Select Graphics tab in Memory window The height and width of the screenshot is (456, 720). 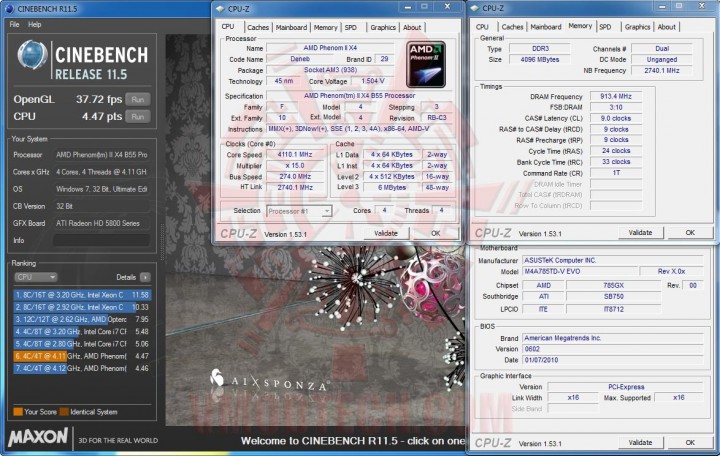pyautogui.click(x=637, y=27)
